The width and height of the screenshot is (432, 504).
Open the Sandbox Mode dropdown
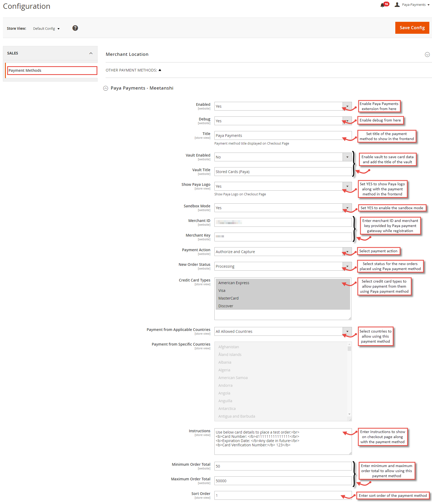tap(283, 208)
